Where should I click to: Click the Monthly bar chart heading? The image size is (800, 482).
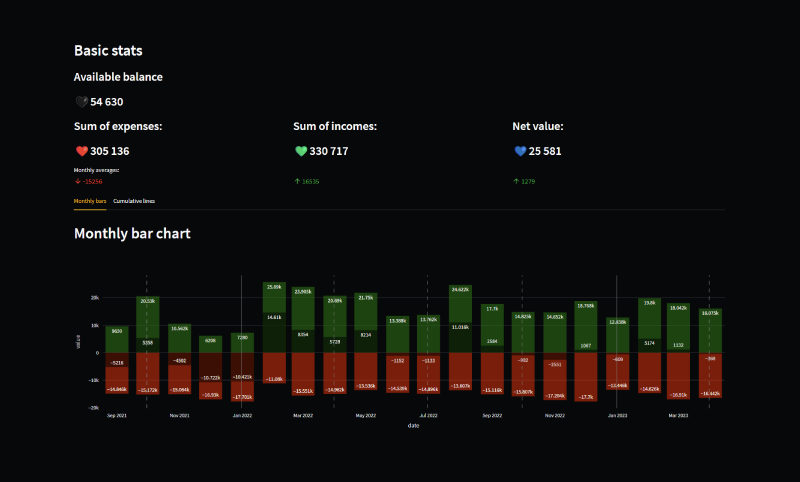tap(132, 233)
